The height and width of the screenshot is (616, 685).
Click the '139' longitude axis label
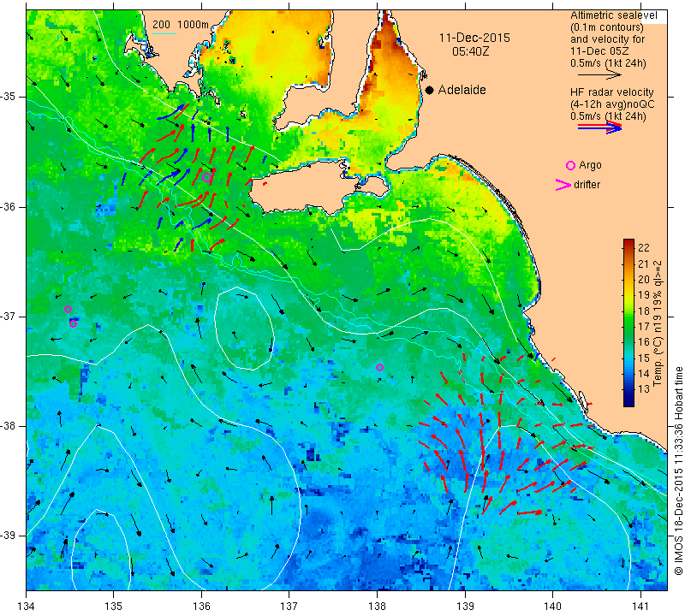point(465,607)
